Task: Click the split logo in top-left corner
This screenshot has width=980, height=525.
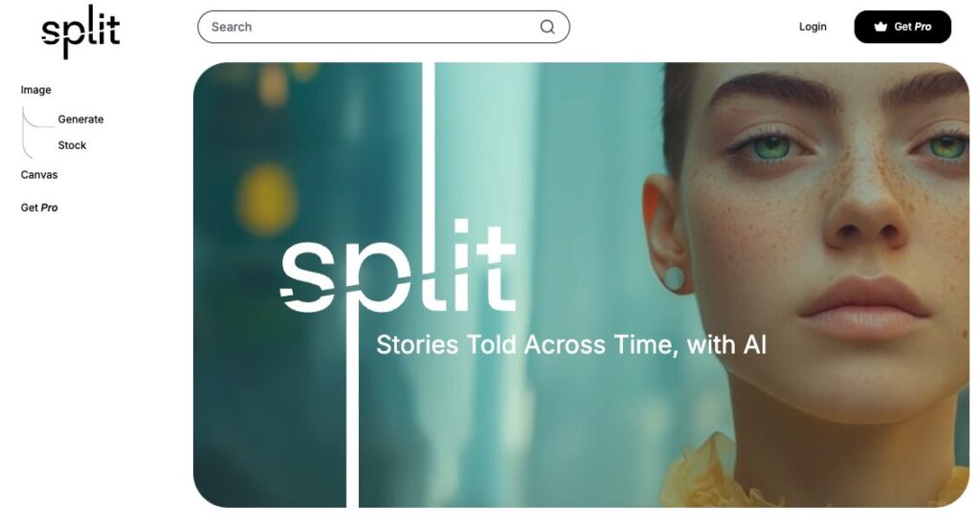Action: click(x=80, y=32)
